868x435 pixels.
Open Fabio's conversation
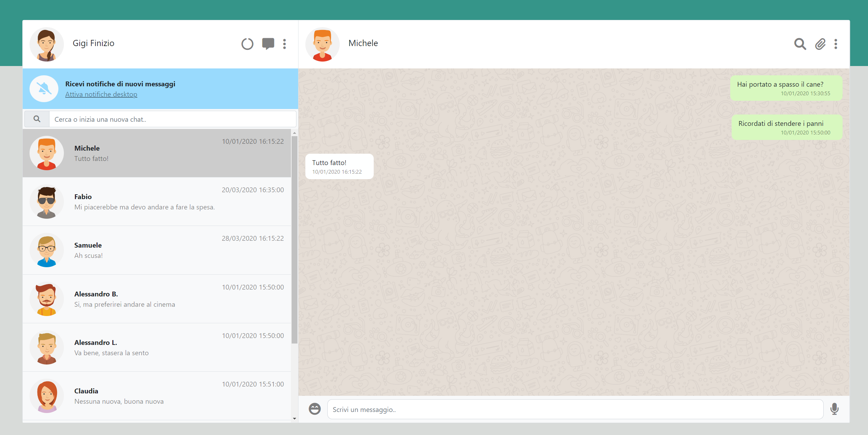pyautogui.click(x=157, y=202)
